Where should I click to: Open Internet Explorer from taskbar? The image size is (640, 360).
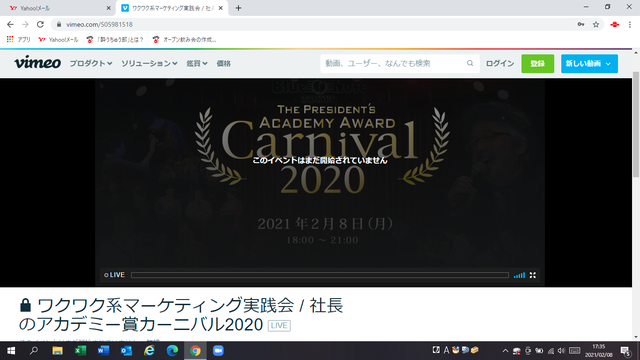(x=149, y=351)
